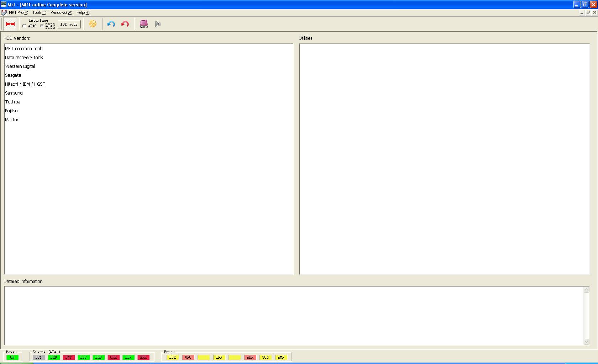The image size is (598, 364).
Task: Close the Mrt application window
Action: coord(593,5)
